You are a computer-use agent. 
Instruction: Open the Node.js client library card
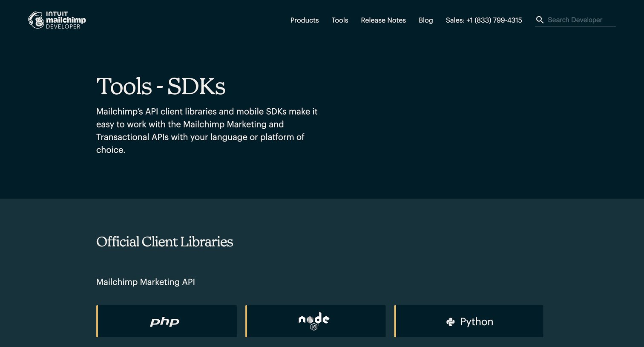(x=316, y=321)
